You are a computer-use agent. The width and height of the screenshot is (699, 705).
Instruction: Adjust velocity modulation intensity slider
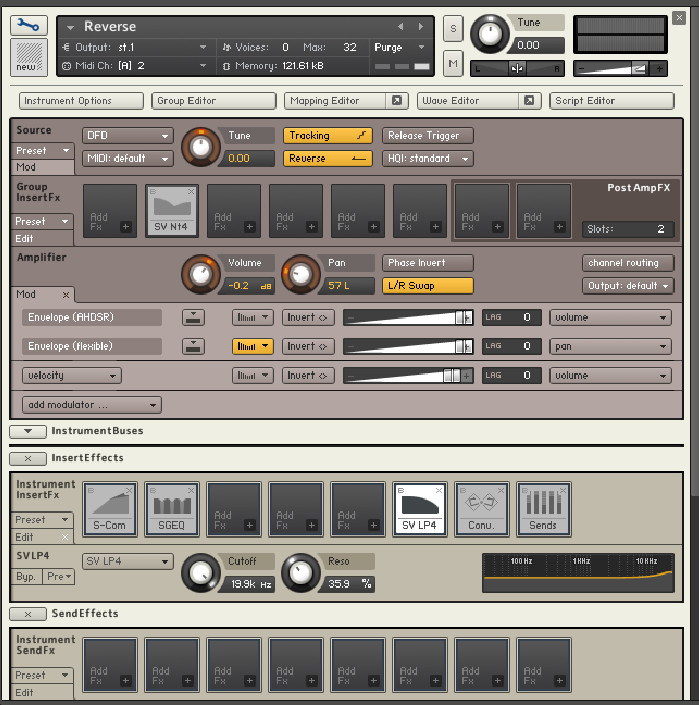pyautogui.click(x=408, y=375)
